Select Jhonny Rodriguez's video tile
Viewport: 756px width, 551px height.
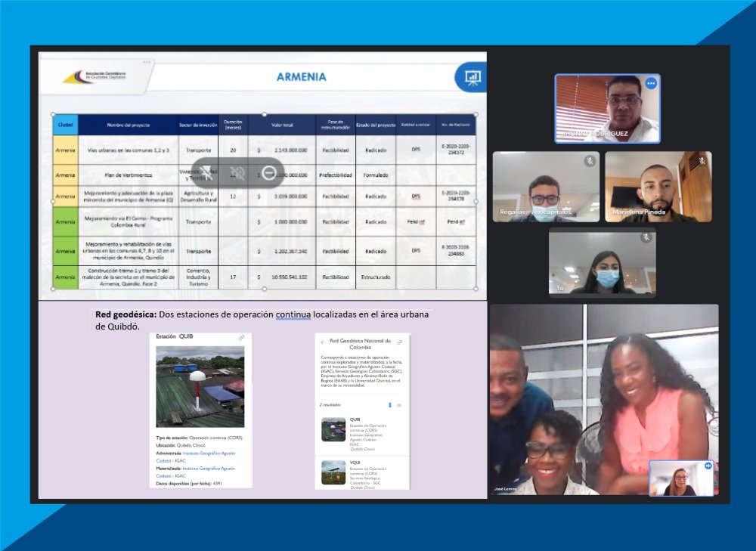click(607, 109)
